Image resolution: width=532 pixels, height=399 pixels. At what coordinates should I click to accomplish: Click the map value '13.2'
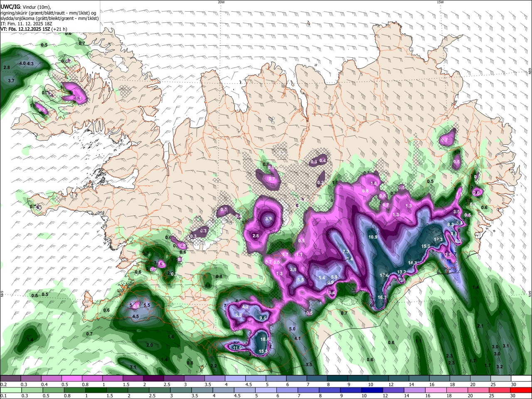tap(402, 272)
